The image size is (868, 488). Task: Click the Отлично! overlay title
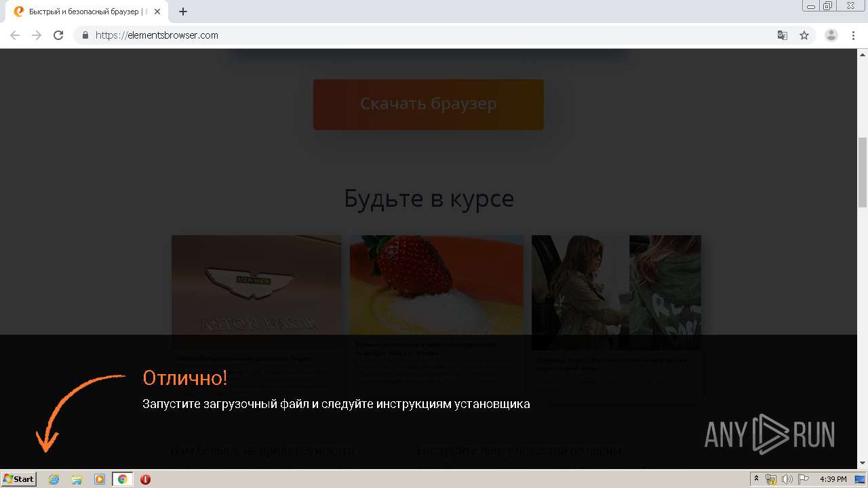tap(185, 378)
